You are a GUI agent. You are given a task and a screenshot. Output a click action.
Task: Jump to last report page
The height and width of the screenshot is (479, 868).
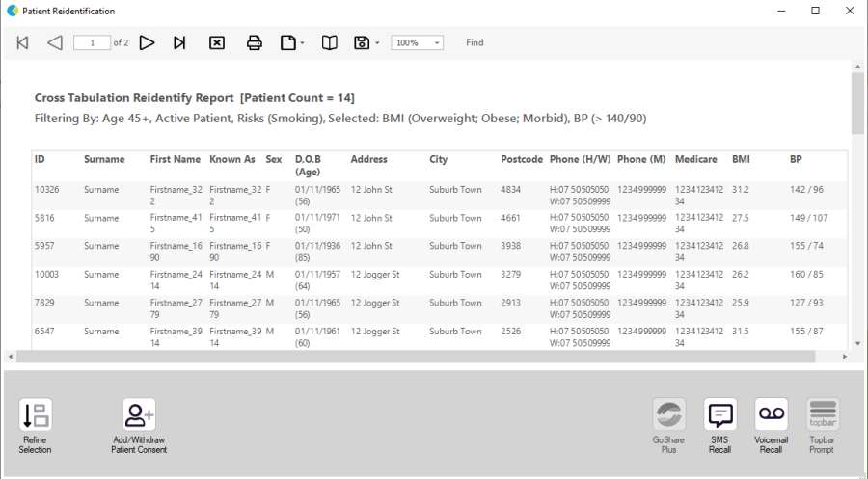[178, 42]
